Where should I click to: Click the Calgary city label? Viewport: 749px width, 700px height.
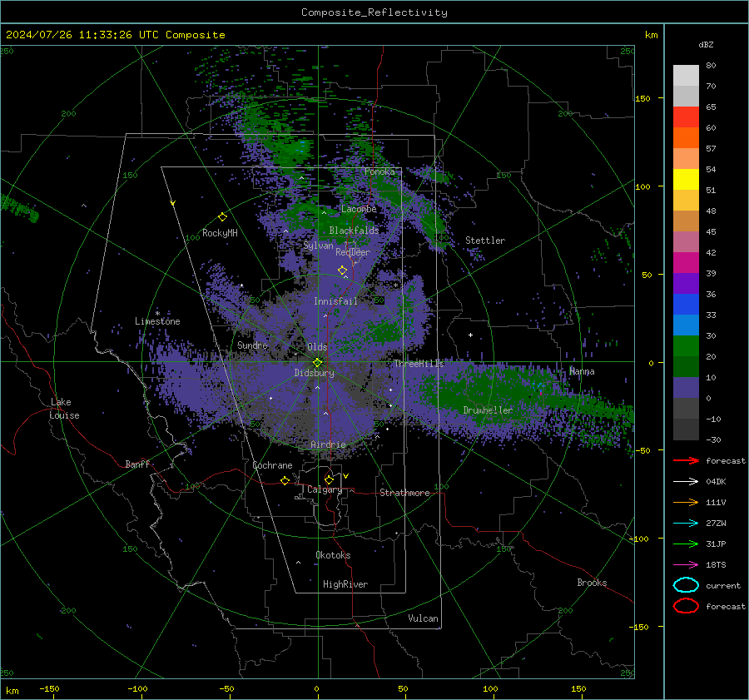click(325, 489)
